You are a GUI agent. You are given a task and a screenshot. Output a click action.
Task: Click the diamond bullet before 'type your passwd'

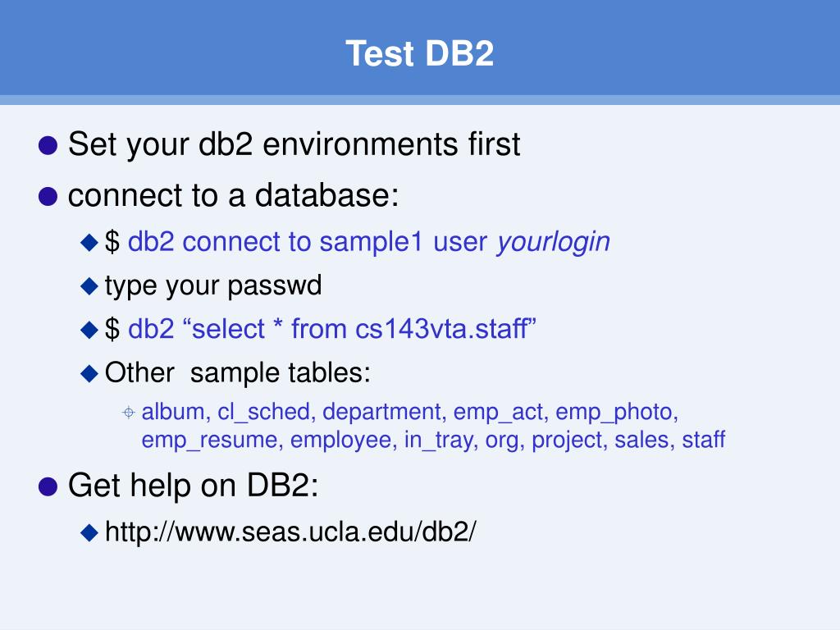click(x=89, y=286)
